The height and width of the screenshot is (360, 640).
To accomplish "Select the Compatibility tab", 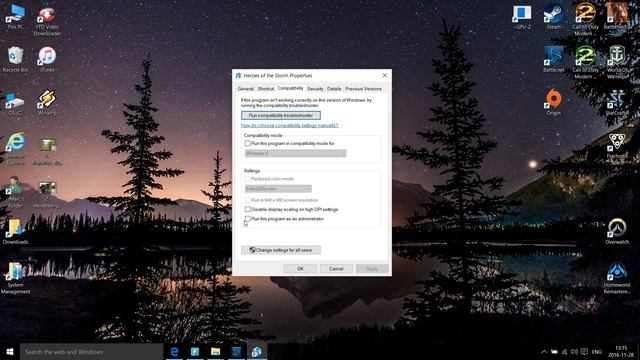I will 290,88.
